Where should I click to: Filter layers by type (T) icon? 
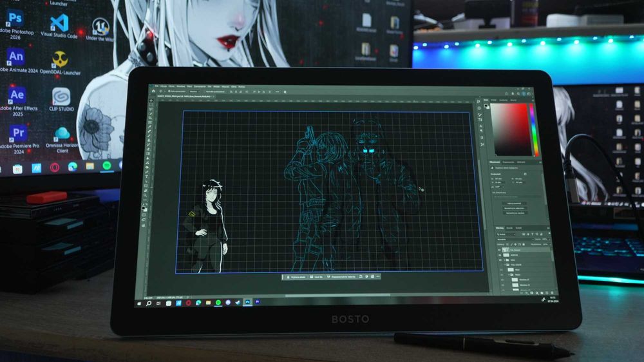[533, 234]
